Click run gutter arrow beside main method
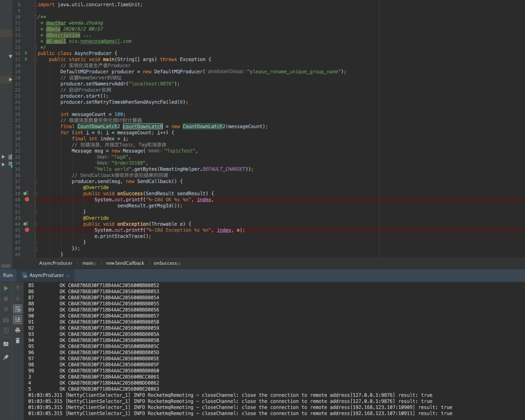Screen dimensions: 525x420 pyautogui.click(x=26, y=59)
